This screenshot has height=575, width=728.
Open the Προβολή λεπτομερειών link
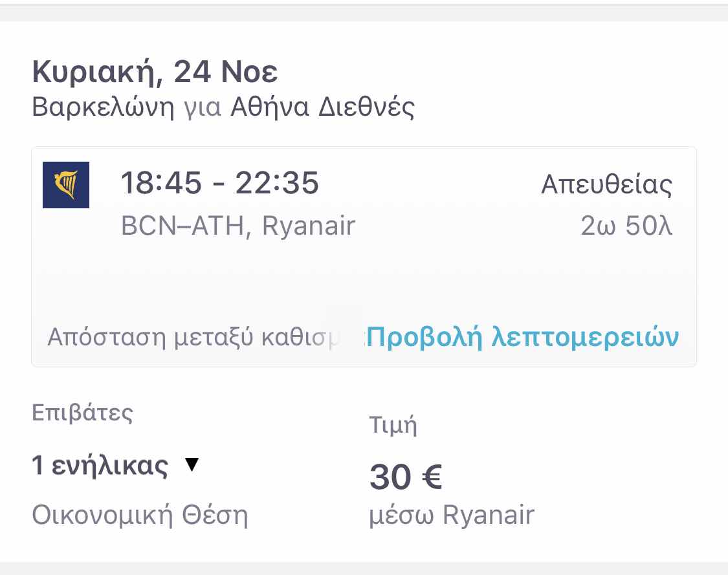[x=523, y=337]
